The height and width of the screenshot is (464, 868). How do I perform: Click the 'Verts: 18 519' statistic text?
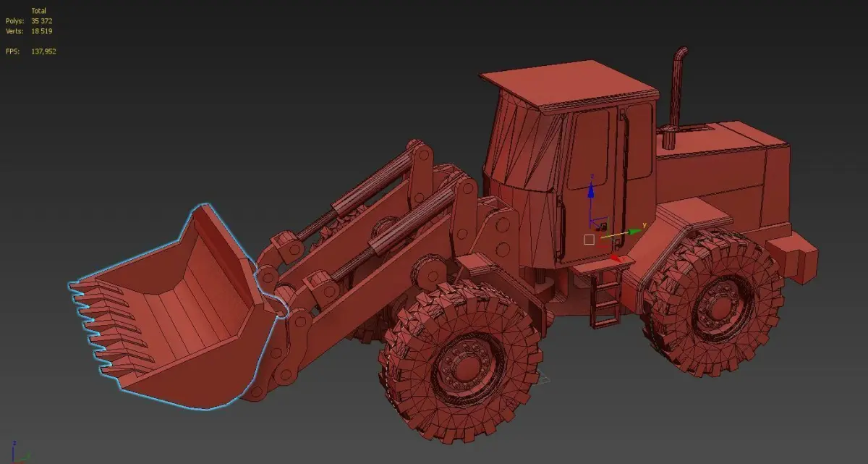coord(29,31)
